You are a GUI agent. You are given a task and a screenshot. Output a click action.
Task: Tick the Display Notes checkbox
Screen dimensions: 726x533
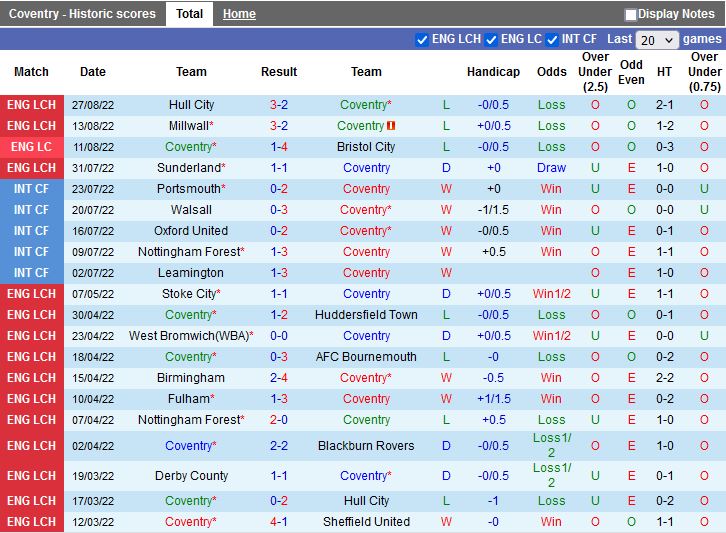(x=630, y=15)
